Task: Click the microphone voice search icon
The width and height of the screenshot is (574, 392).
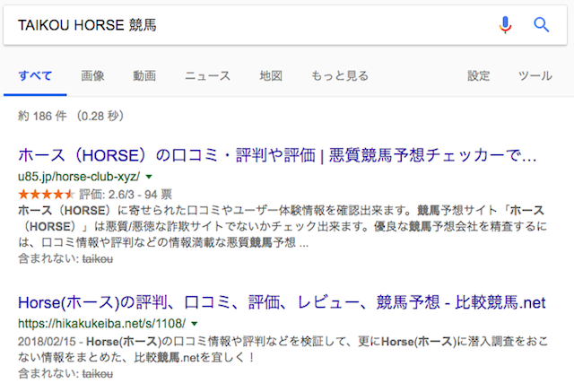Action: coord(505,25)
